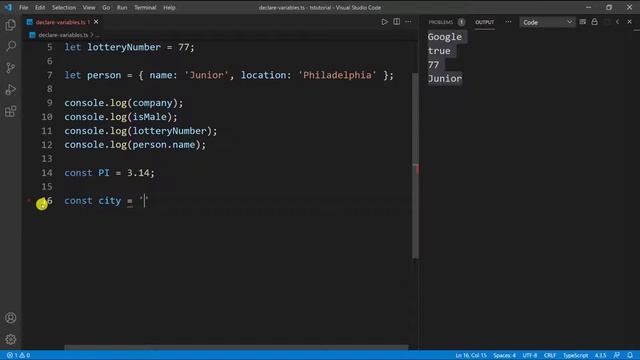Screen dimensions: 640x360
Task: Click 'Junior' in the output panel
Action: tap(444, 79)
